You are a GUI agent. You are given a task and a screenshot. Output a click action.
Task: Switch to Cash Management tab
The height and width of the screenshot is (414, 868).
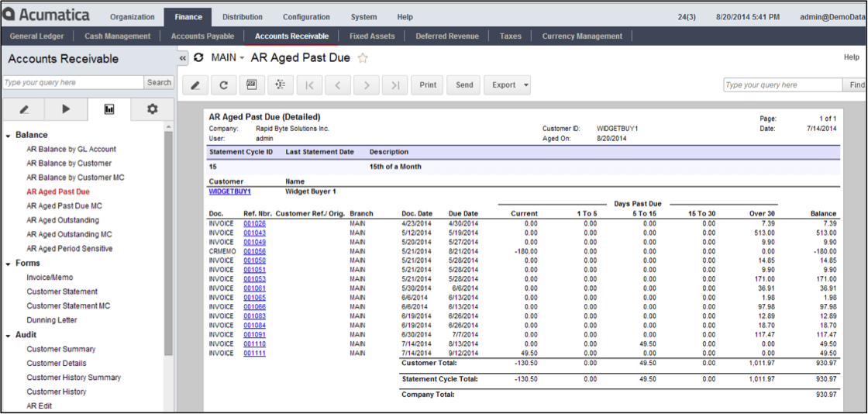(117, 36)
